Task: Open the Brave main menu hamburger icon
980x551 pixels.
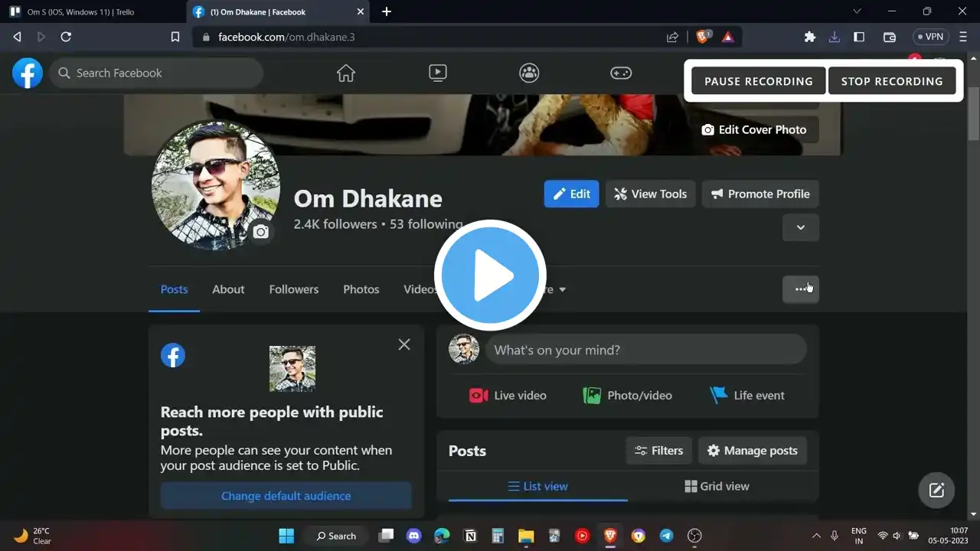Action: (x=963, y=37)
